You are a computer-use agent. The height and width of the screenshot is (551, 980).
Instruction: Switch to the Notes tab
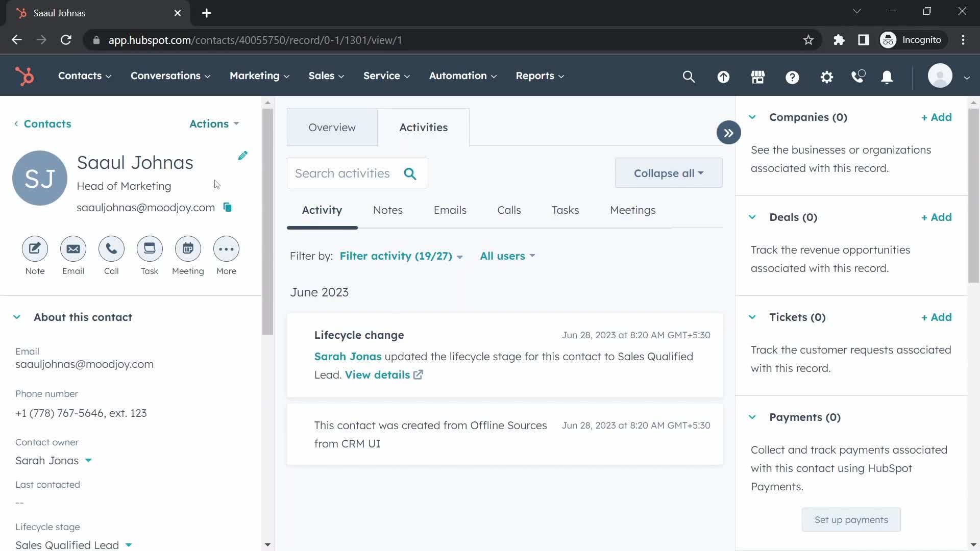tap(388, 209)
